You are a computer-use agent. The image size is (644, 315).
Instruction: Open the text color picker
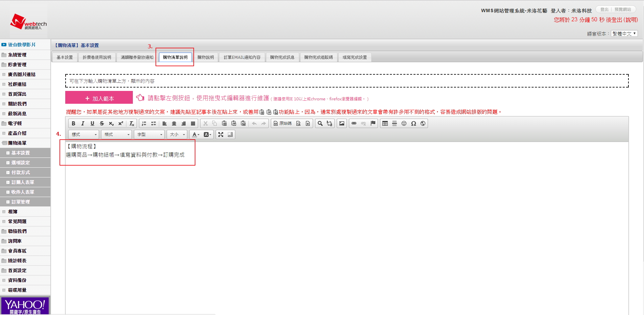click(x=196, y=135)
